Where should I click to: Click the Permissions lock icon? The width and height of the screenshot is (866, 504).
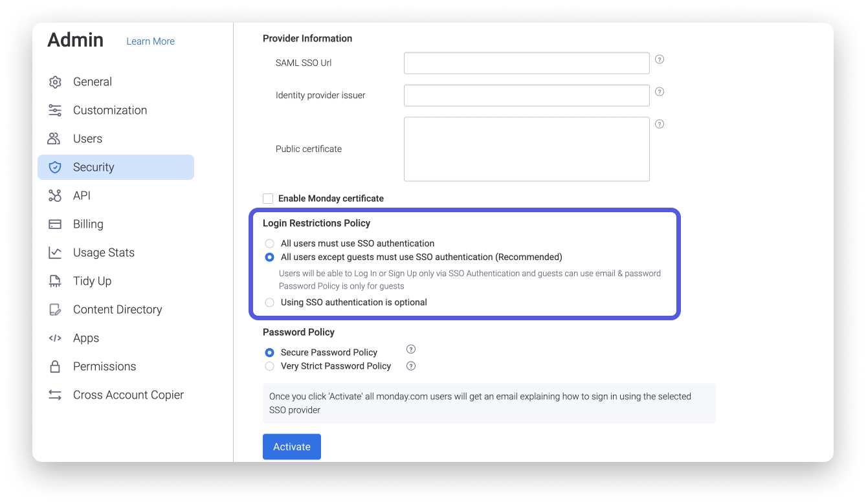tap(56, 366)
